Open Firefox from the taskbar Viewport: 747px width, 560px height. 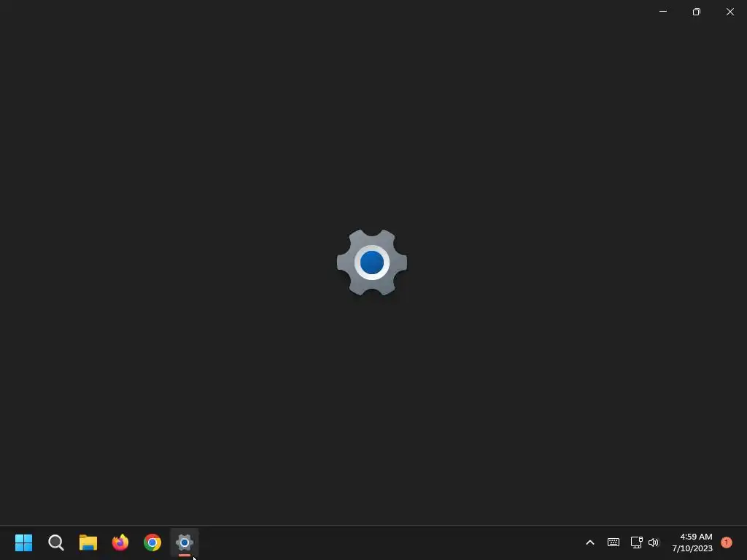(x=120, y=542)
